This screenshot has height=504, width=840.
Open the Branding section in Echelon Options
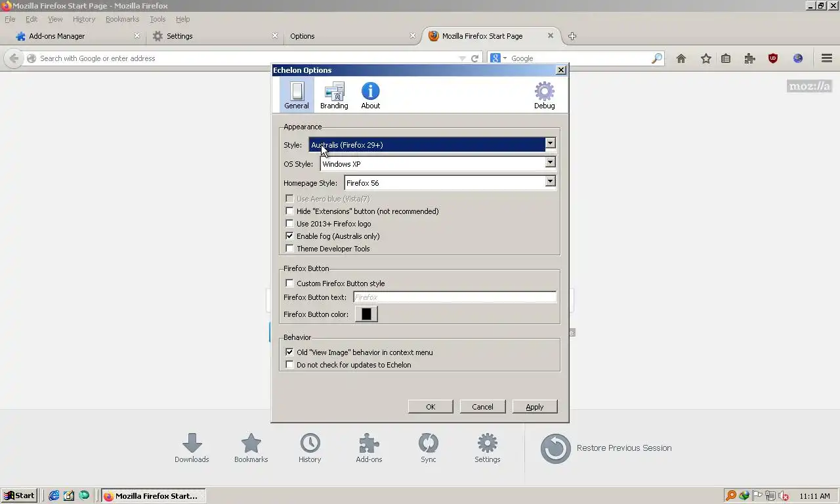334,94
